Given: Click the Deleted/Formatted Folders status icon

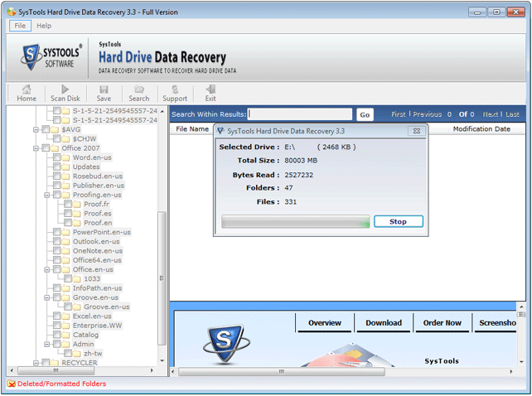Looking at the screenshot, I should [12, 384].
